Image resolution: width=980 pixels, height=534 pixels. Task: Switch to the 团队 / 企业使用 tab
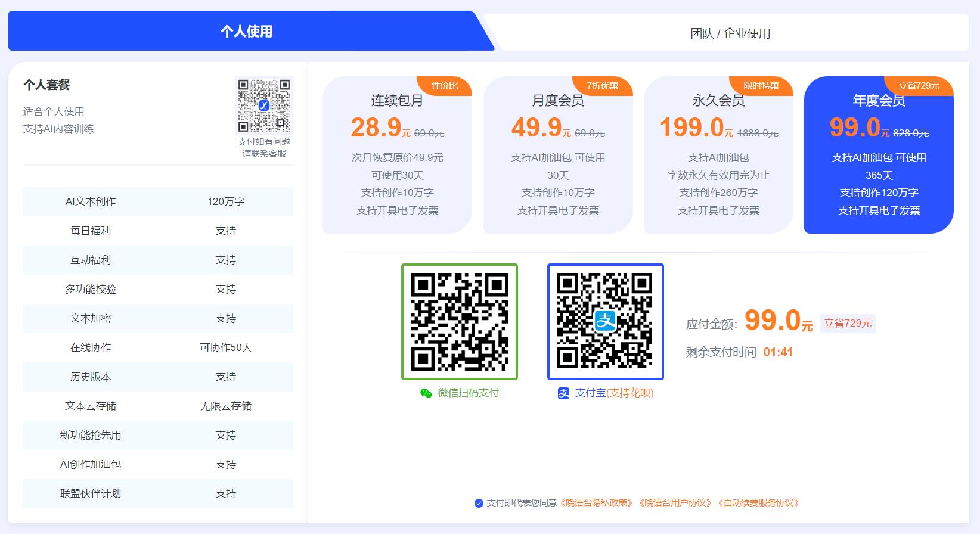730,33
